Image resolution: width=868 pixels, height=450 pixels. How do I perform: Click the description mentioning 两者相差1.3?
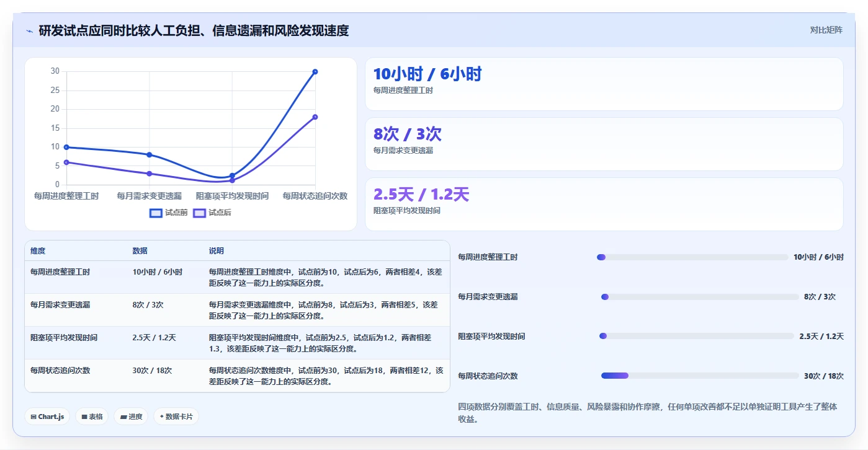320,343
